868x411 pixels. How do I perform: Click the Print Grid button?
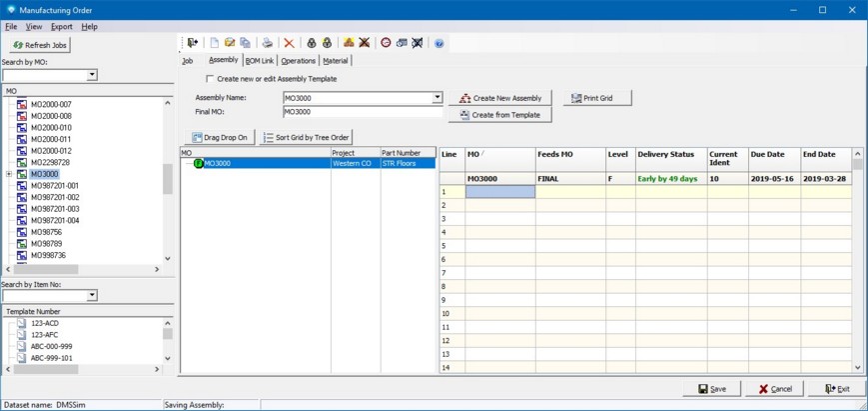[x=597, y=98]
